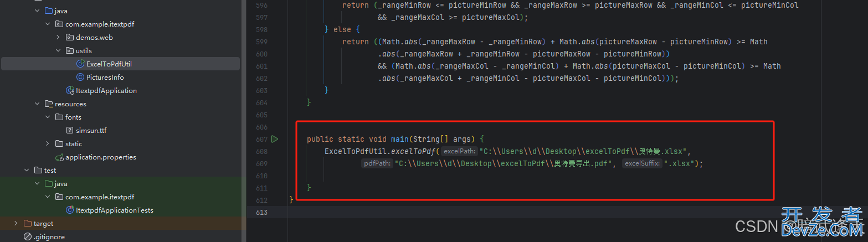
Task: Open application.properties file
Action: [101, 157]
